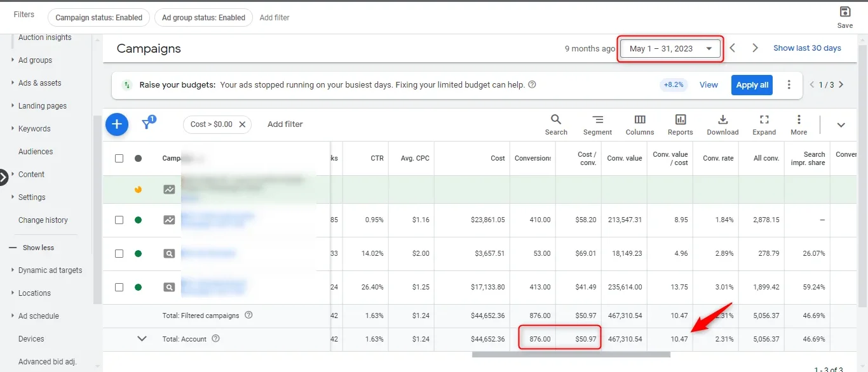The image size is (868, 372).
Task: Click the table horizontal scrollbar
Action: 571,354
